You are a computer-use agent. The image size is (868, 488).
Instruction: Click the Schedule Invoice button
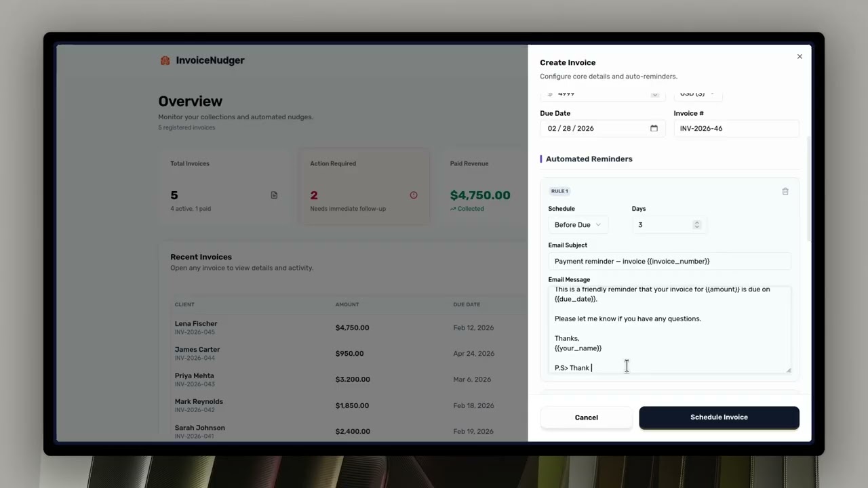coord(719,418)
